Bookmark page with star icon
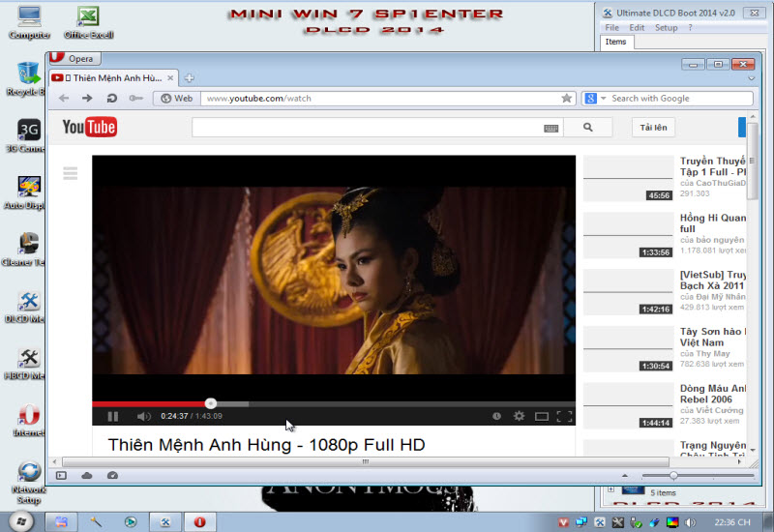Screen dimensions: 774x532 coord(567,99)
